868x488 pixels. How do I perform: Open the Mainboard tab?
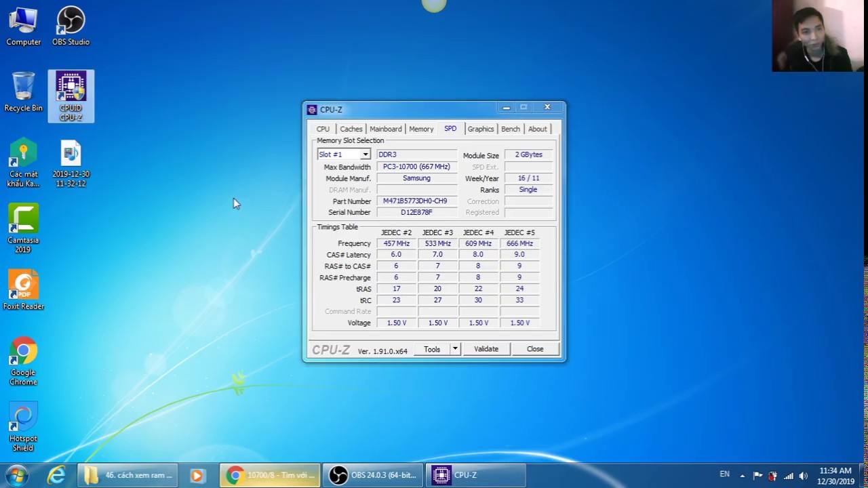tap(385, 129)
